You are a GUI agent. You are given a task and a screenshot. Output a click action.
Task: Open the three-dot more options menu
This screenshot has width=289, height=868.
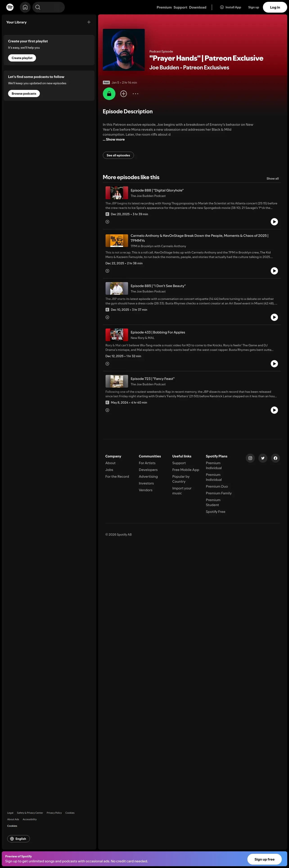click(135, 94)
